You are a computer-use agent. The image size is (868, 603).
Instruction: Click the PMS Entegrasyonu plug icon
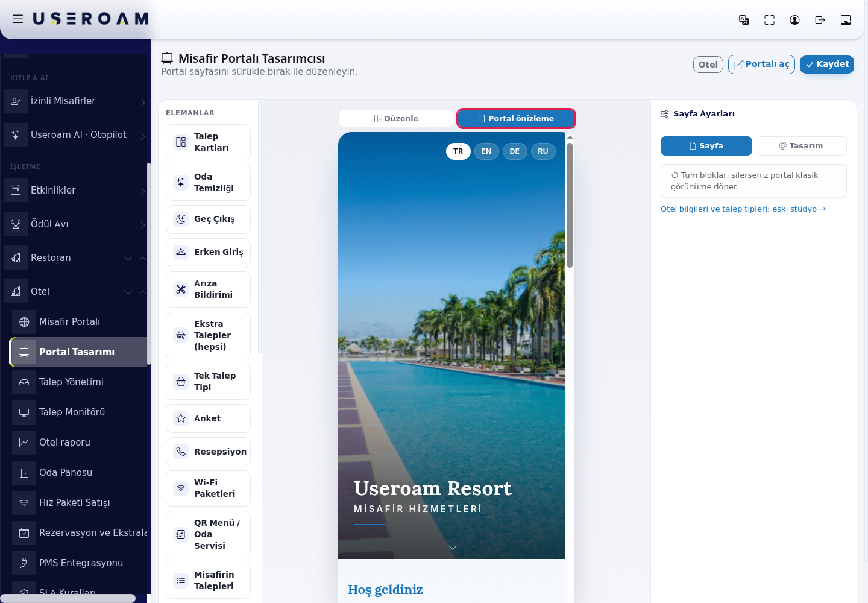pyautogui.click(x=24, y=563)
